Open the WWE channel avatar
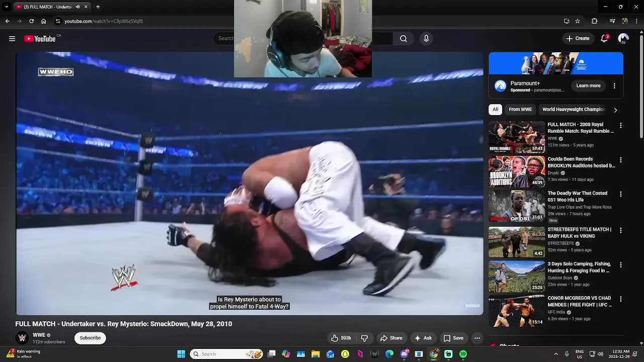Screen dimensions: 644x362 [22, 338]
